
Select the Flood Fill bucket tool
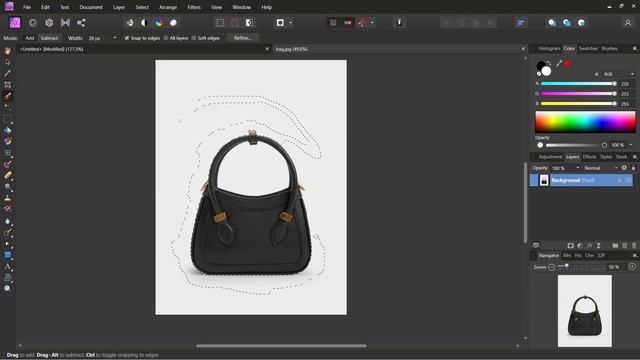pos(7,130)
